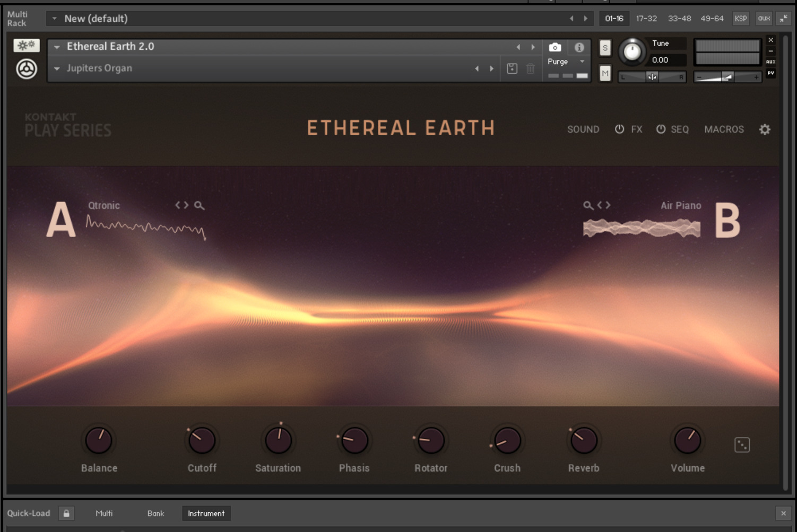The width and height of the screenshot is (797, 532).
Task: Click the Qtronic waveform display
Action: tap(146, 228)
